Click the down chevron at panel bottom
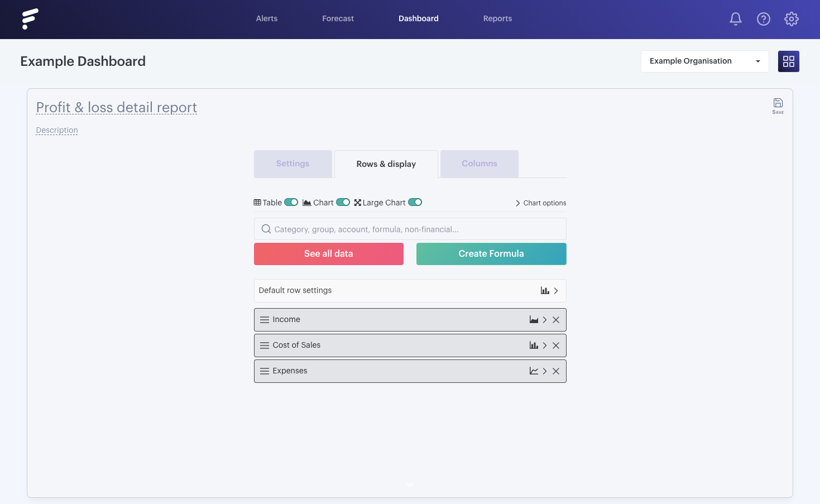The image size is (820, 504). point(410,484)
